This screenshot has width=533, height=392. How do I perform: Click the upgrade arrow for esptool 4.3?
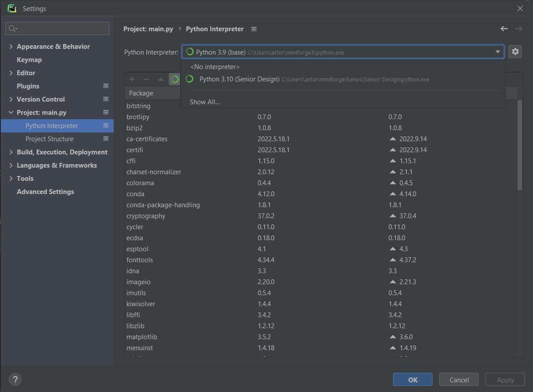(393, 249)
